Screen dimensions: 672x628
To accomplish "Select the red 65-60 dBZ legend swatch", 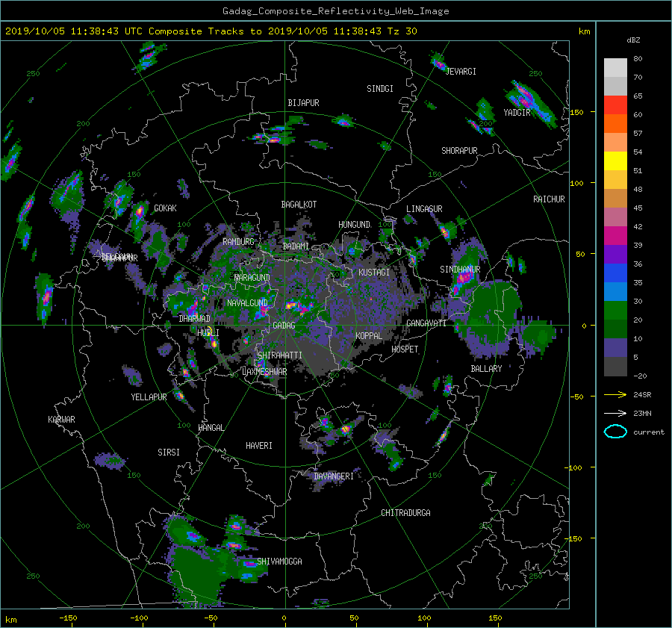I will click(615, 105).
